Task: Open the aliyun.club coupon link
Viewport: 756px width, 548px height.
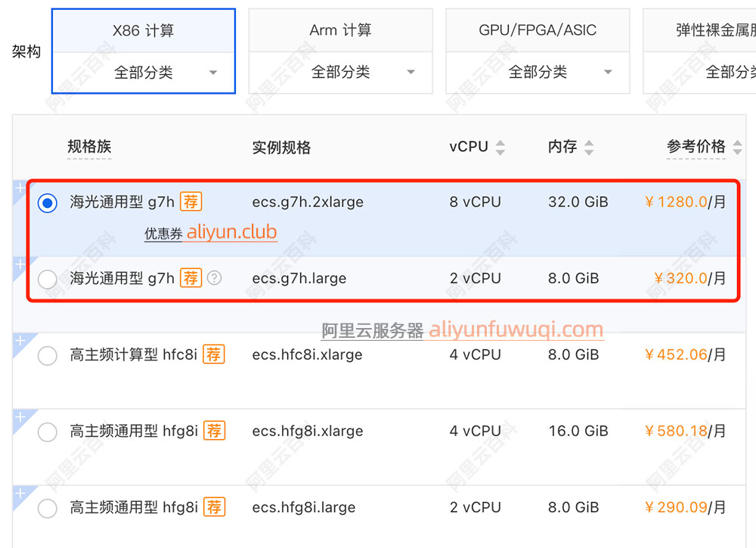Action: pyautogui.click(x=231, y=232)
